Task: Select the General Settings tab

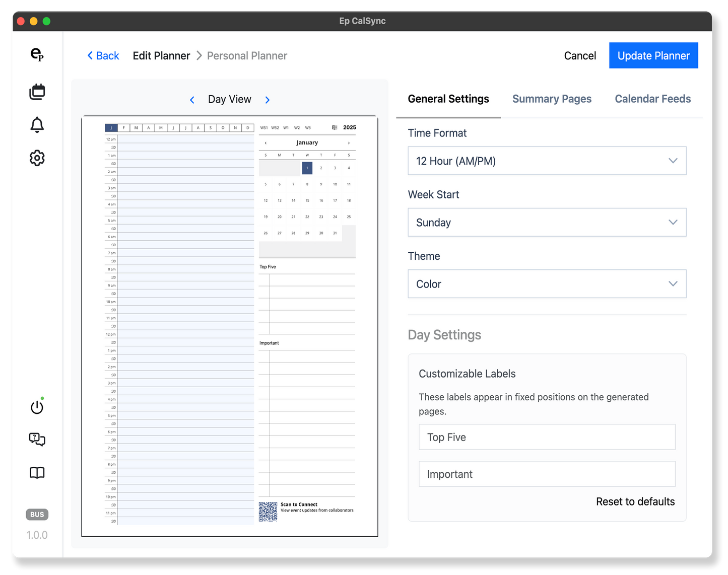Action: [448, 99]
